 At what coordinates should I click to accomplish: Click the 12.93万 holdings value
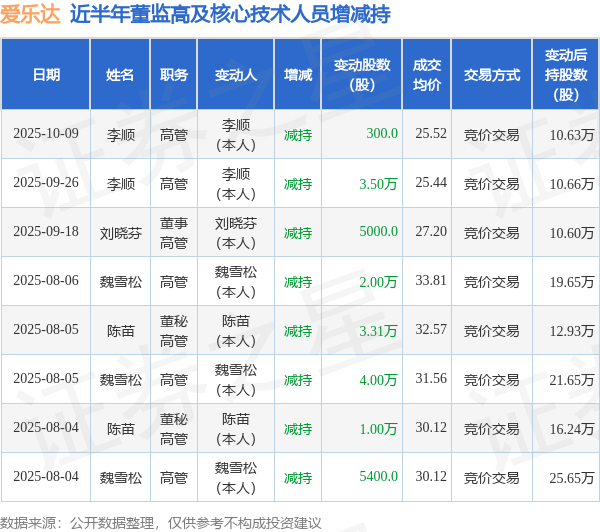572,331
